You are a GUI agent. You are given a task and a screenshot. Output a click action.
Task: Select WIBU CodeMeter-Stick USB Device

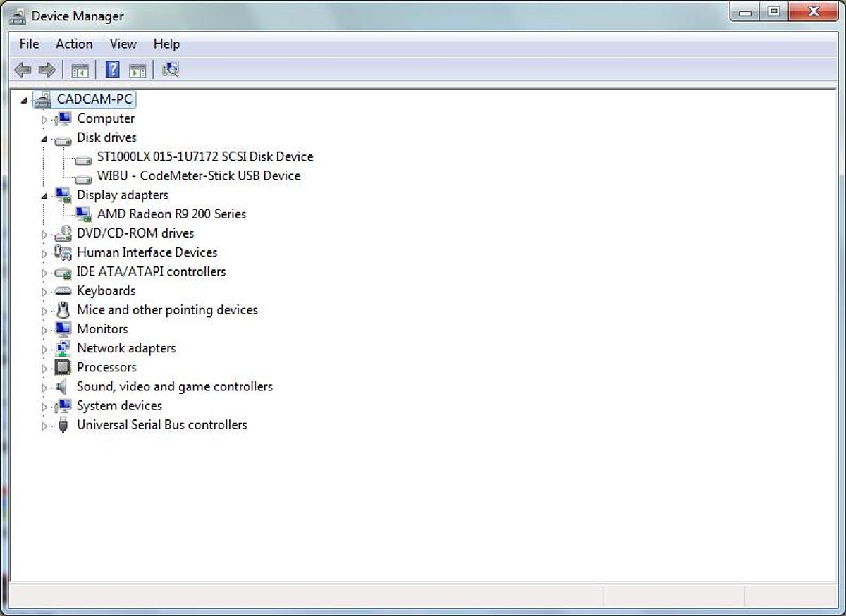[198, 175]
